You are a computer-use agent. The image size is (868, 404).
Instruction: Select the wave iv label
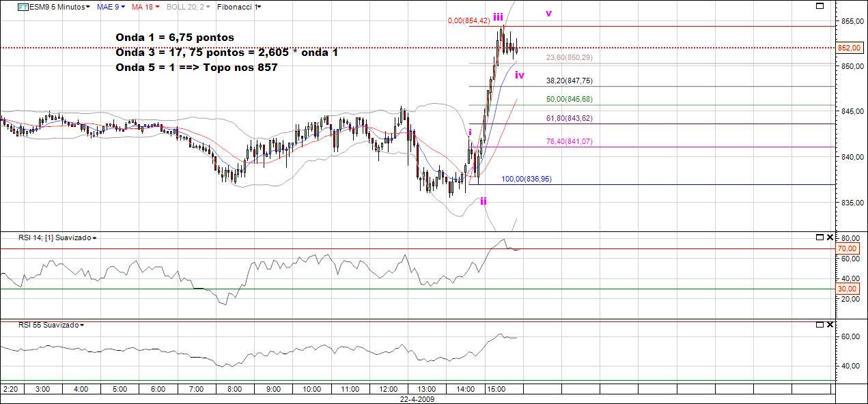click(519, 75)
